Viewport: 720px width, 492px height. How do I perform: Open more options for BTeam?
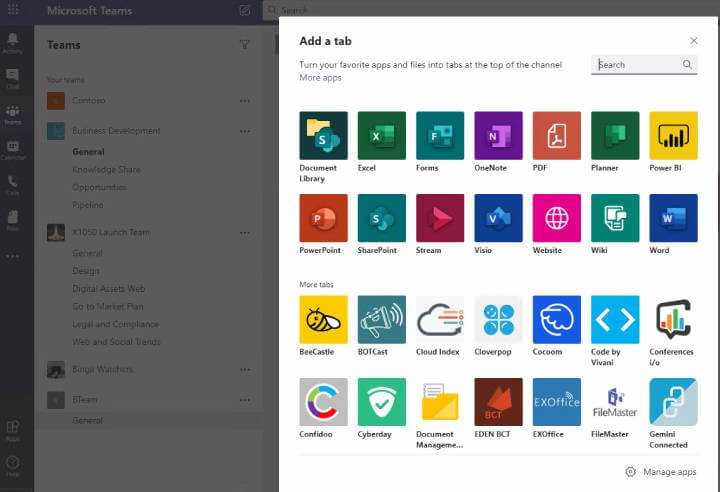pos(245,400)
